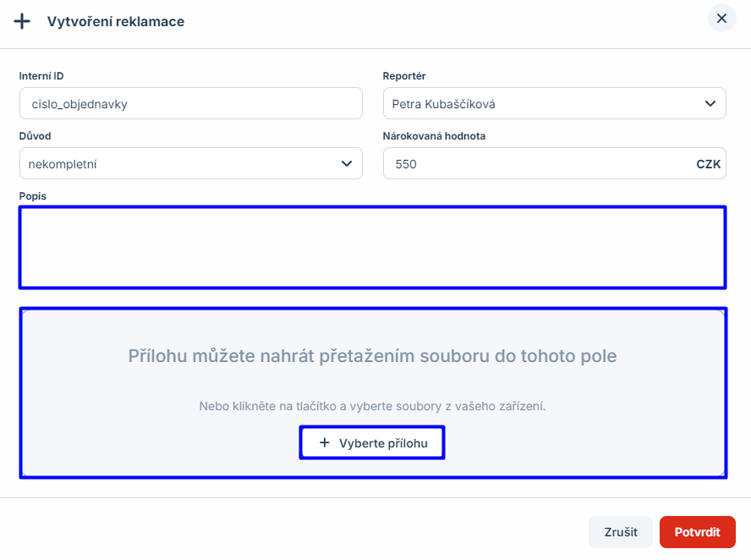Click the Důvod field label
751x560 pixels.
[x=36, y=135]
